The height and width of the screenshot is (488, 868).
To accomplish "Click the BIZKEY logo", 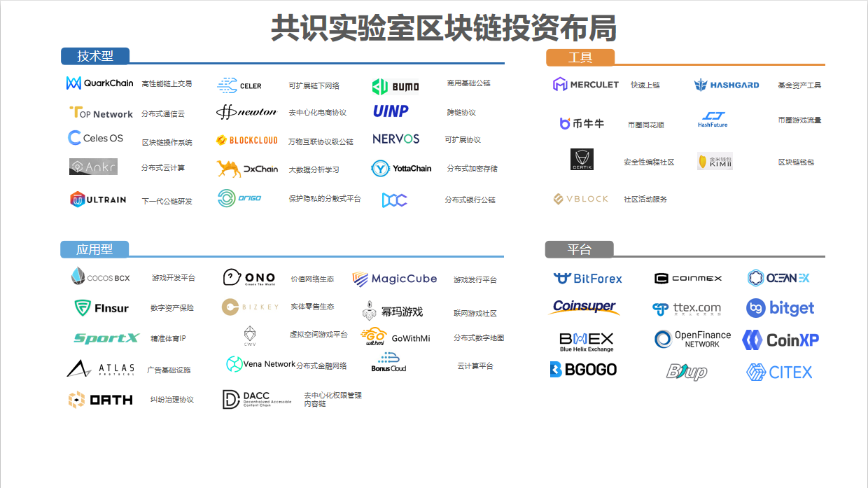I will pos(250,307).
